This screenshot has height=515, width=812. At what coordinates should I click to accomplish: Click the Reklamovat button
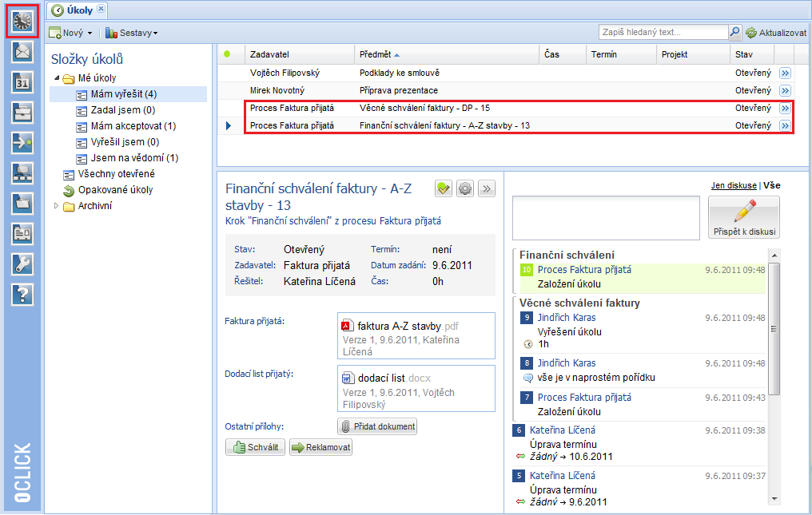point(320,448)
